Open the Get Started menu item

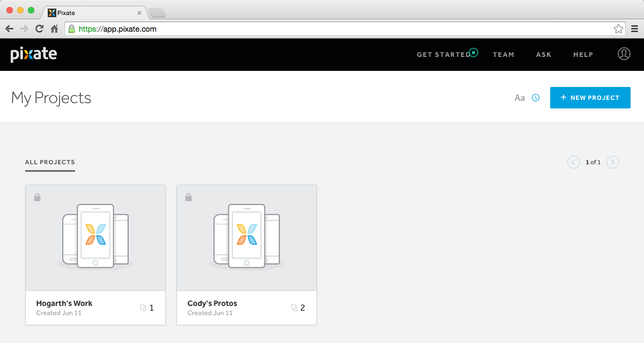(443, 54)
